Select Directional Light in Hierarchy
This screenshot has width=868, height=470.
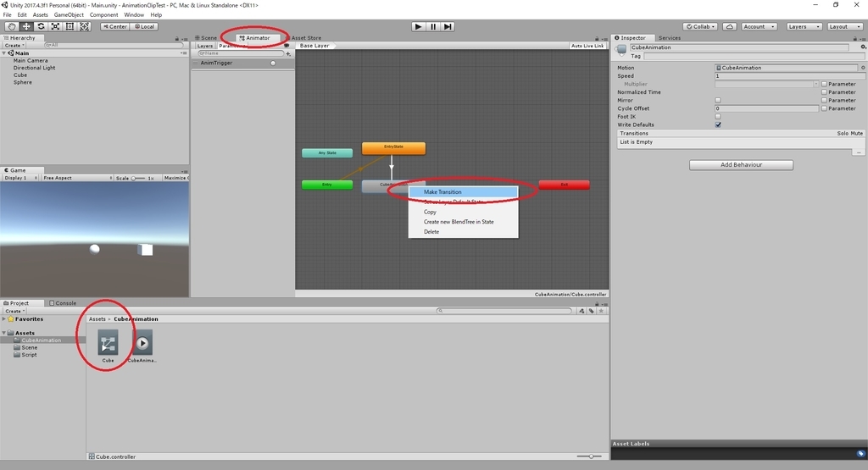pos(34,68)
